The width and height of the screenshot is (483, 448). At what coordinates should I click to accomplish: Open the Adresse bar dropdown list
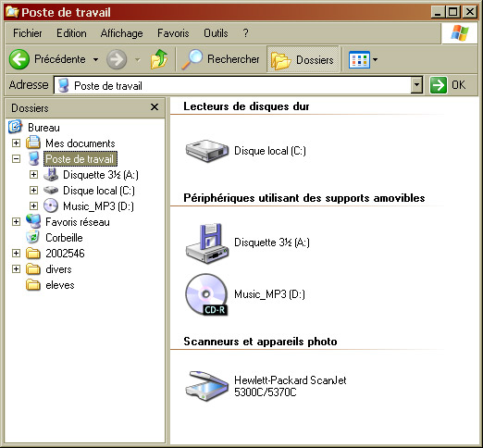pos(416,85)
